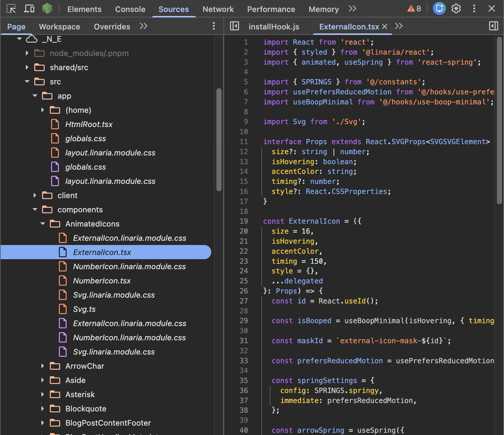Viewport: 504px width, 435px height.
Task: Click the navigator pane vertical scrollbar
Action: 219,140
